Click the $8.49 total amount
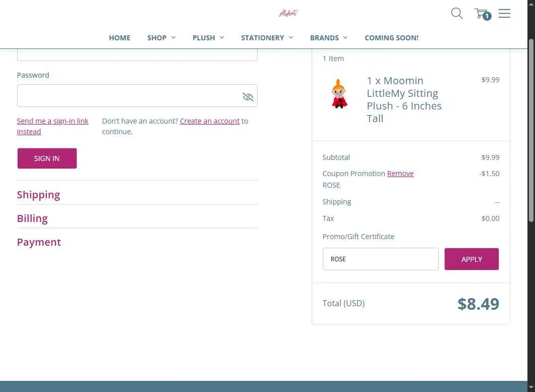The height and width of the screenshot is (392, 535). [x=478, y=304]
